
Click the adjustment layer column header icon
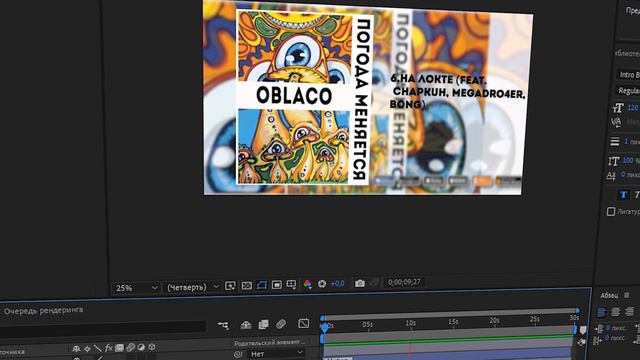141,347
